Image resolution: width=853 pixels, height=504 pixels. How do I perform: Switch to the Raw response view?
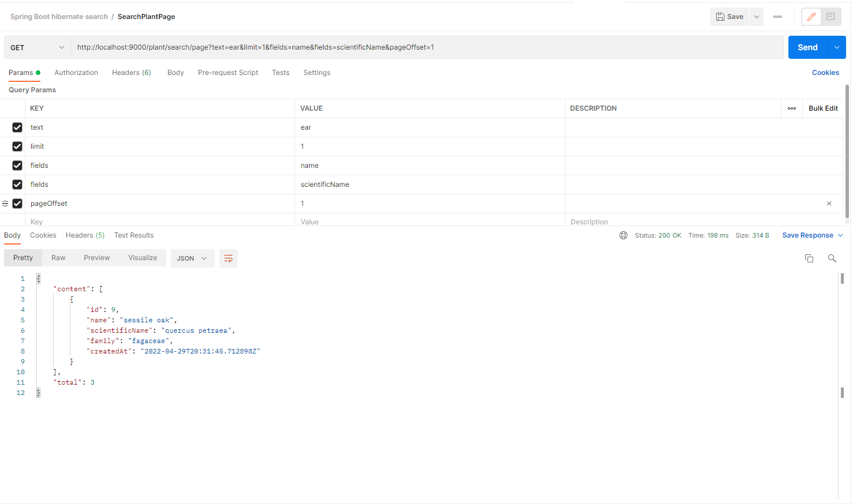click(x=58, y=258)
